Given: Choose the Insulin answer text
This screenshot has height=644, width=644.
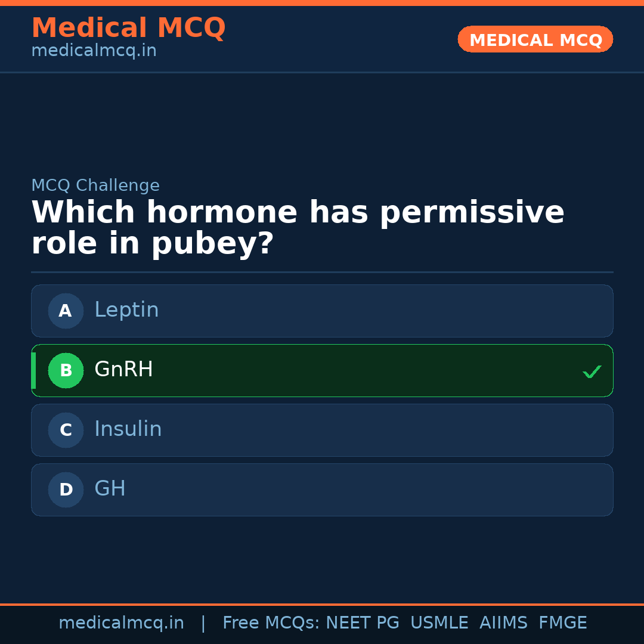Looking at the screenshot, I should click(128, 429).
